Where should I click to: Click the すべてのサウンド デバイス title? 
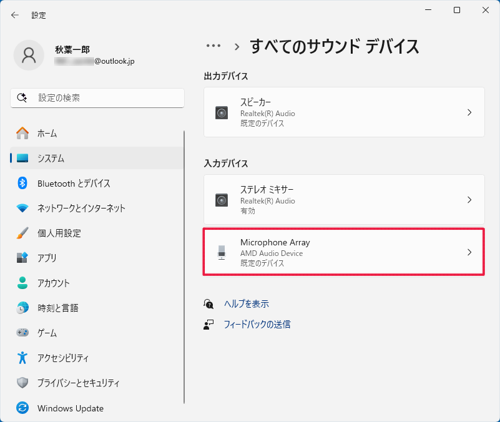(334, 46)
